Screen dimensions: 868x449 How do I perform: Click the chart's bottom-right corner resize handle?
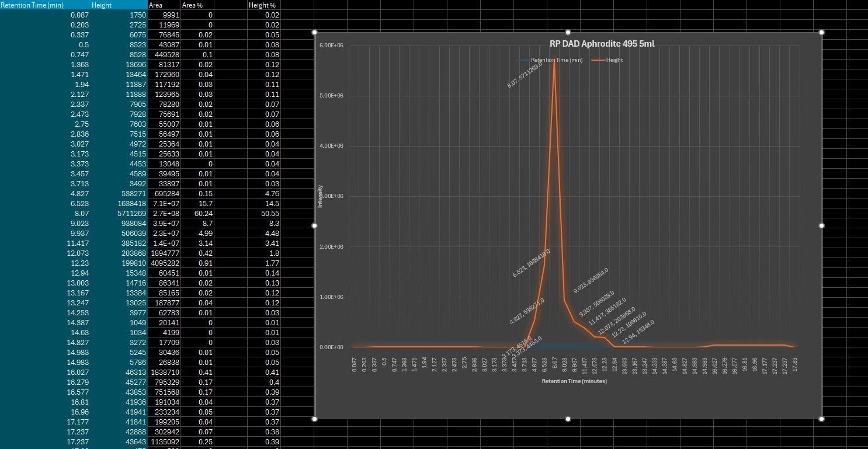pyautogui.click(x=822, y=418)
